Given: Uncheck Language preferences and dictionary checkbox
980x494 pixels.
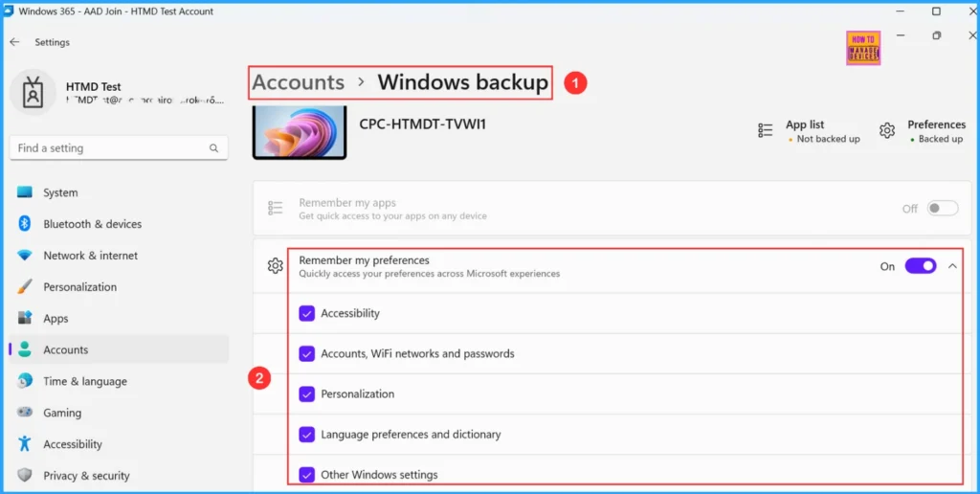Looking at the screenshot, I should click(307, 434).
